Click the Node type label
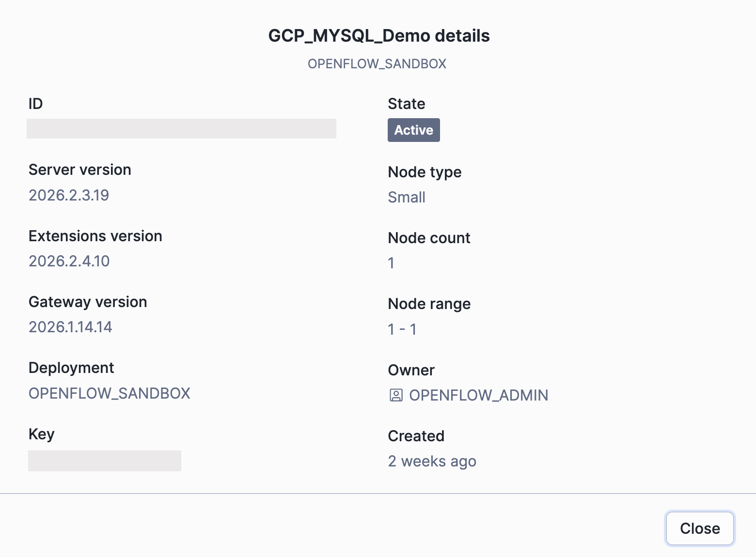Viewport: 756px width, 557px height. [x=425, y=172]
